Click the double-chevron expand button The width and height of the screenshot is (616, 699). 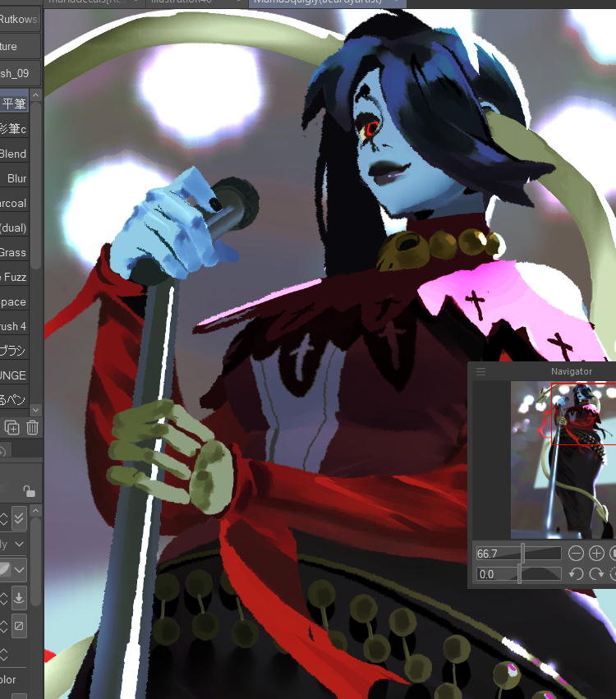click(x=19, y=518)
